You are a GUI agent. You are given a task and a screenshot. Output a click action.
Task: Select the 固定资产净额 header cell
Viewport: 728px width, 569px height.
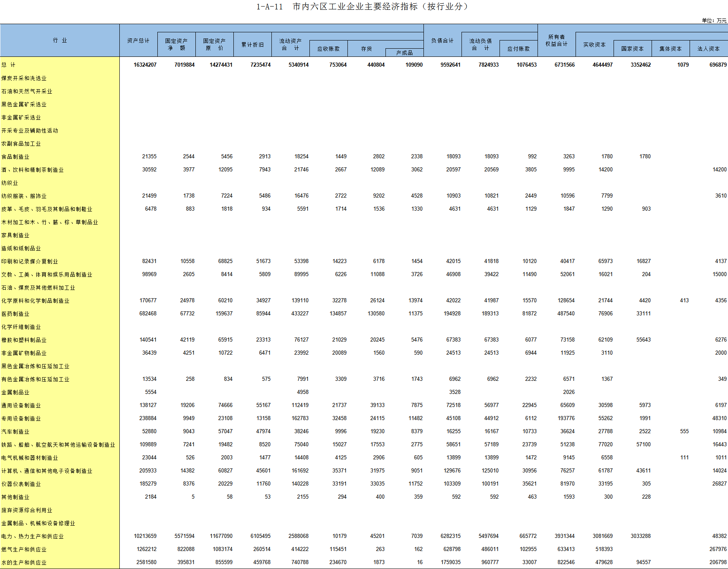(x=176, y=44)
